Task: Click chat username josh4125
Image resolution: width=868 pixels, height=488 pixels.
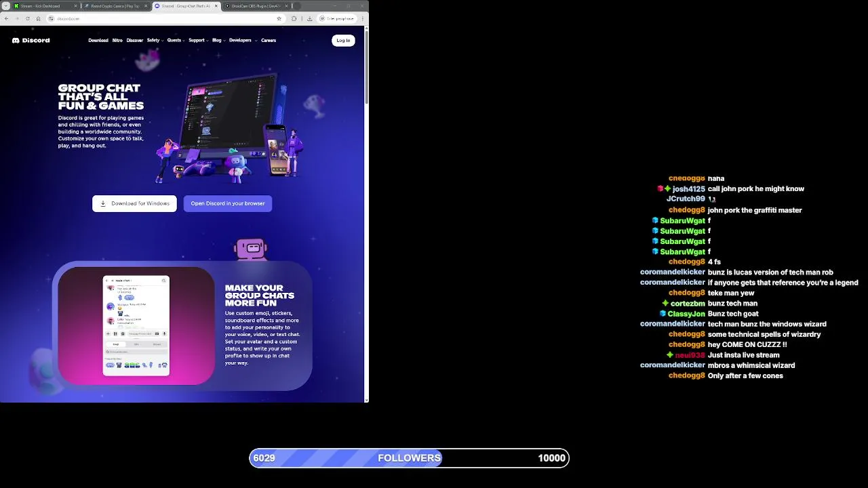Action: click(688, 189)
